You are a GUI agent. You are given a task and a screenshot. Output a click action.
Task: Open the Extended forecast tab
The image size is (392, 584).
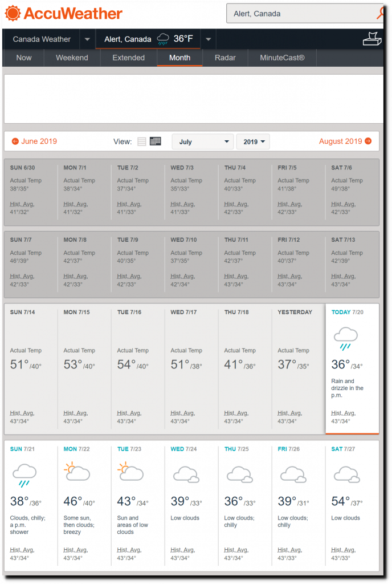129,58
